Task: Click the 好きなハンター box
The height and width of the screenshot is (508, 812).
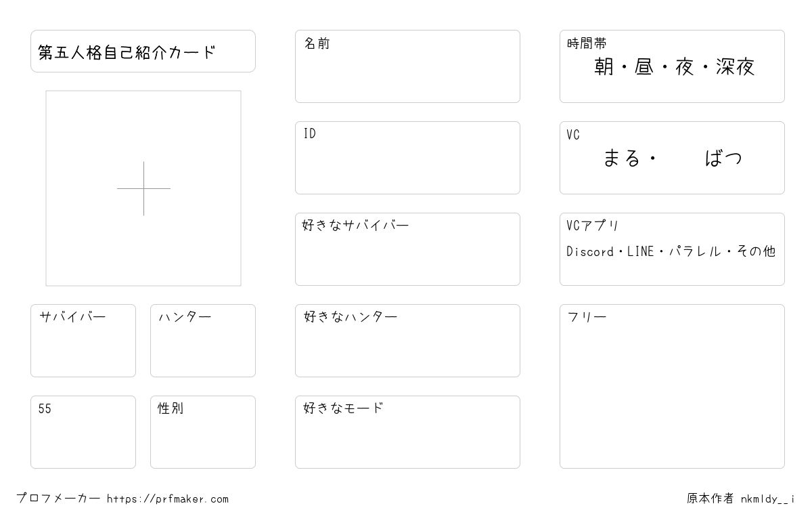Action: pyautogui.click(x=407, y=341)
